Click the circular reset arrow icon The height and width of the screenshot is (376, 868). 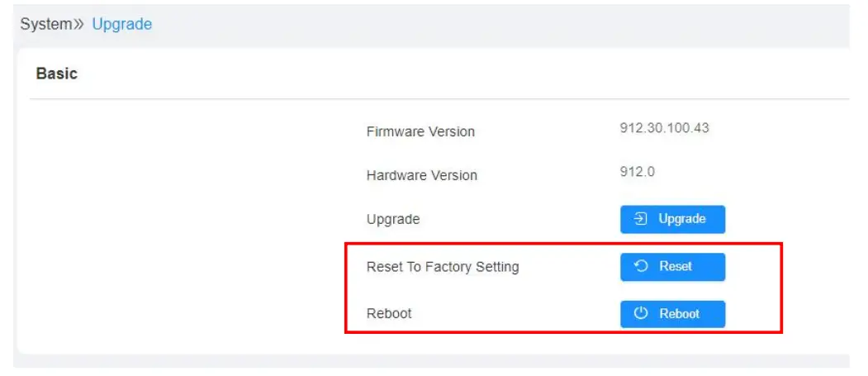tap(641, 266)
